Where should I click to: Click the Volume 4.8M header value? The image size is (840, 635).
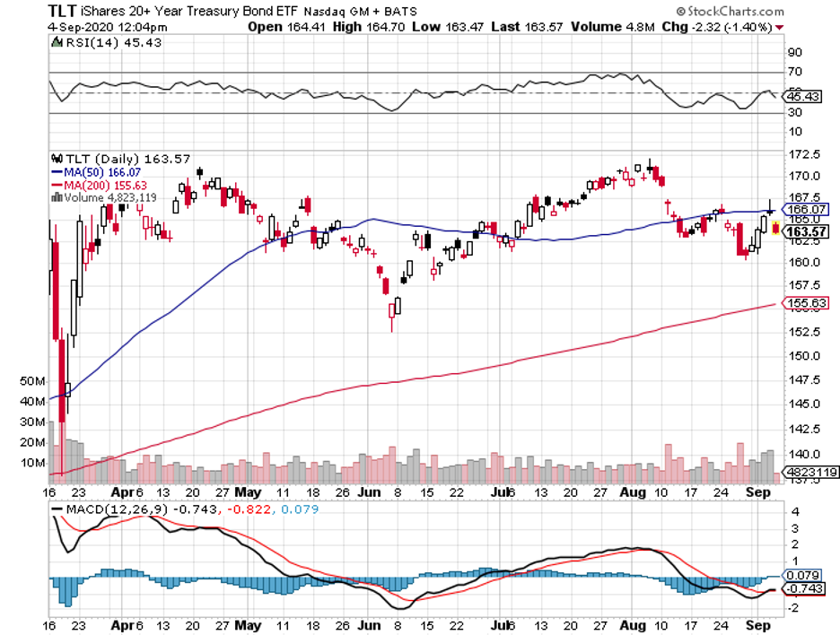pyautogui.click(x=613, y=27)
